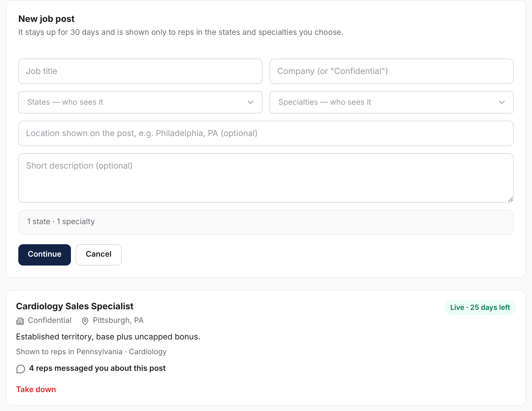Take down the Cardiology Sales Specialist post
Viewport: 532px width, 411px height.
pyautogui.click(x=36, y=389)
